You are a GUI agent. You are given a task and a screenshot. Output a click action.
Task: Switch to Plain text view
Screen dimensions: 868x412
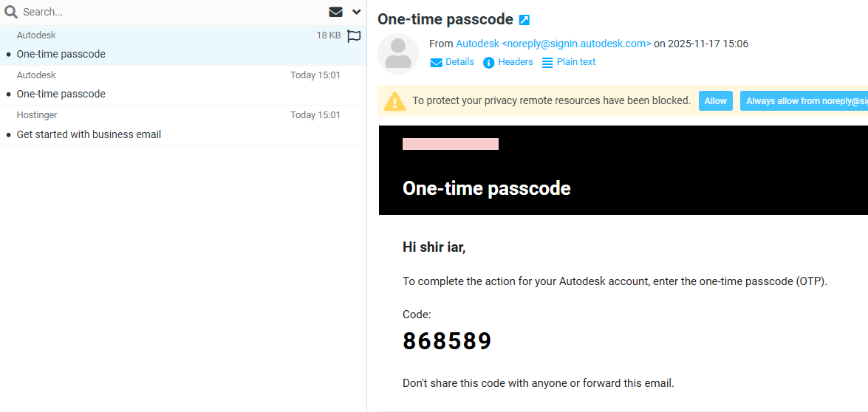[x=569, y=62]
